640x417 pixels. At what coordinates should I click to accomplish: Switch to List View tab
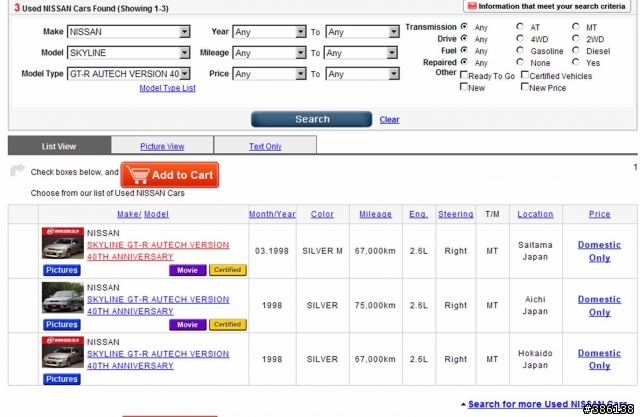coord(59,146)
